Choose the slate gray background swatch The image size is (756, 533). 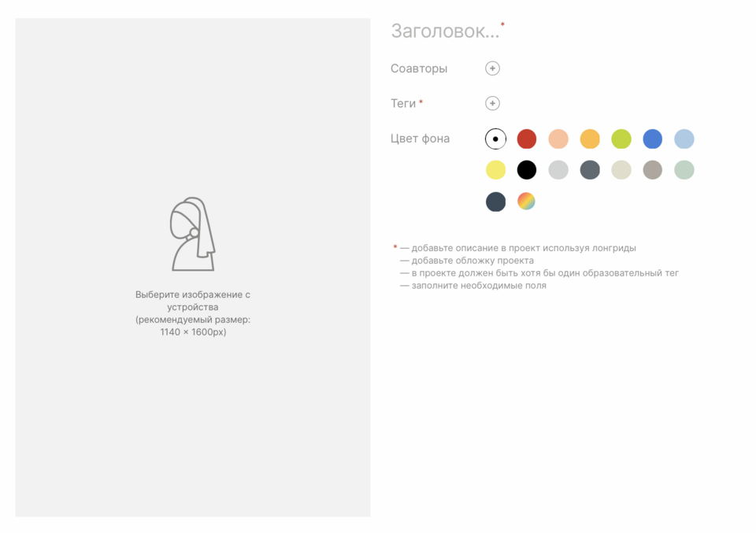(590, 170)
